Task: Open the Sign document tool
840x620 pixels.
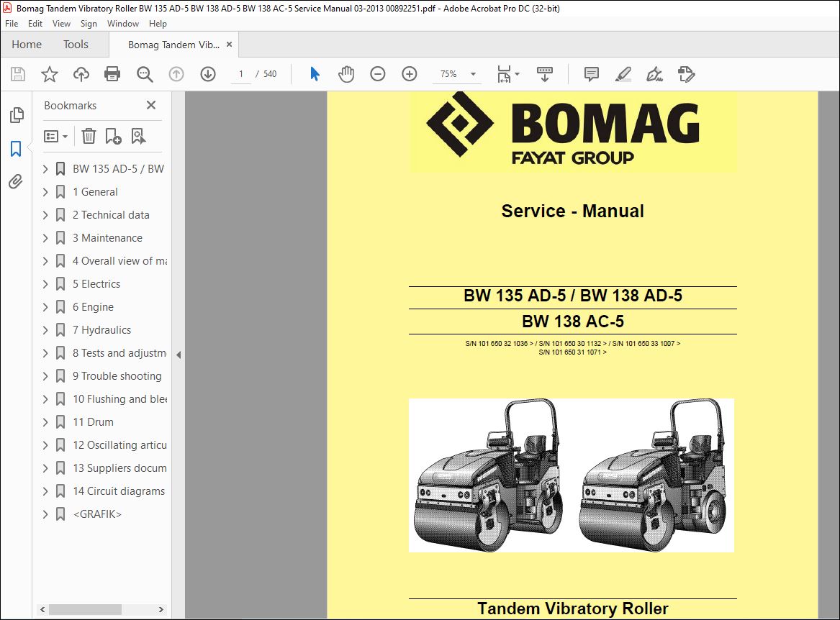Action: coord(654,74)
